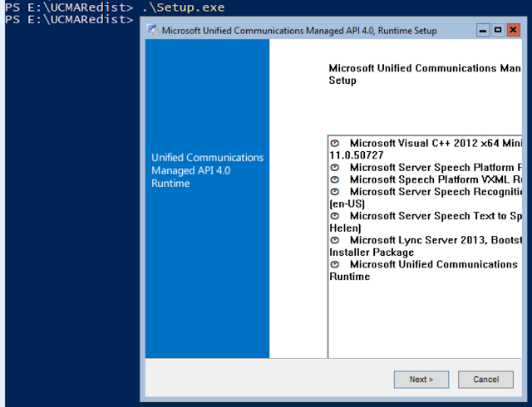Click 'Microsoft Server Speech Platform' list entry
This screenshot has height=407, width=532.
[432, 168]
